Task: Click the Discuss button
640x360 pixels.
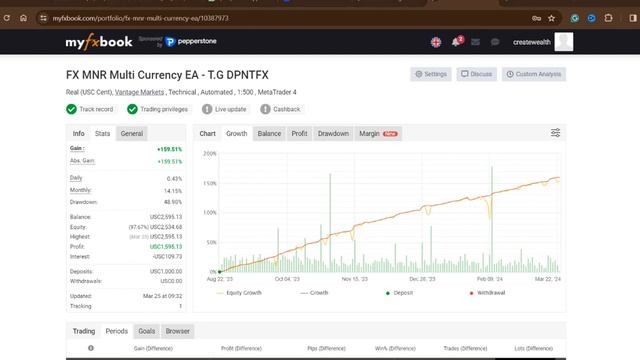Action: click(x=476, y=74)
